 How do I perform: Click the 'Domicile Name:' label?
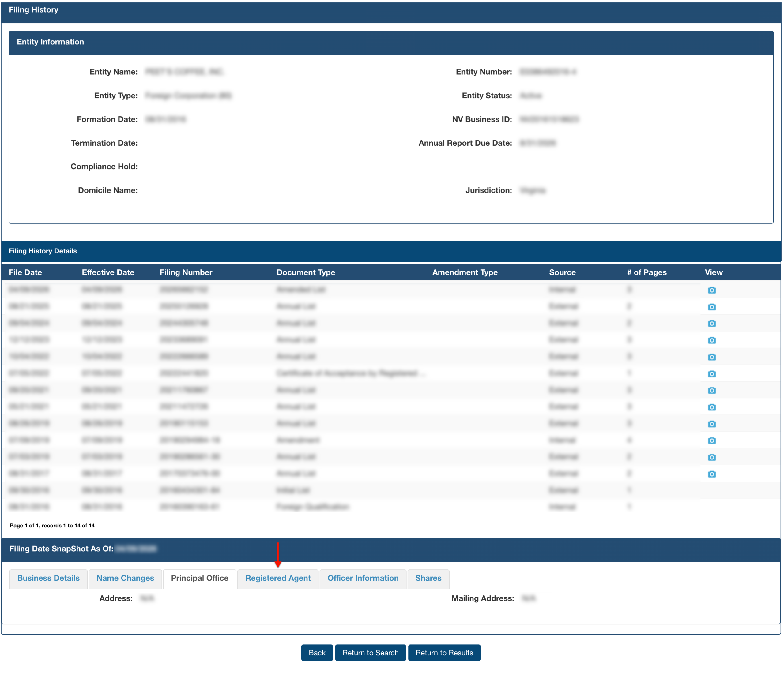click(108, 190)
